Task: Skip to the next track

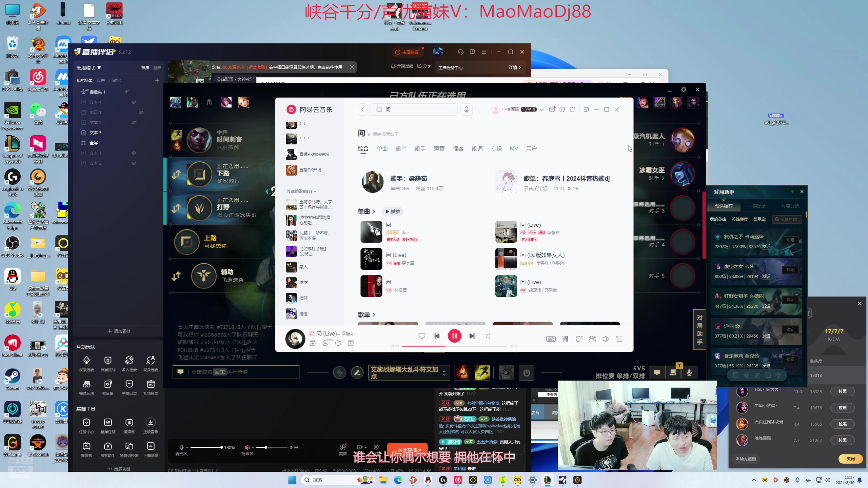Action: pos(472,336)
